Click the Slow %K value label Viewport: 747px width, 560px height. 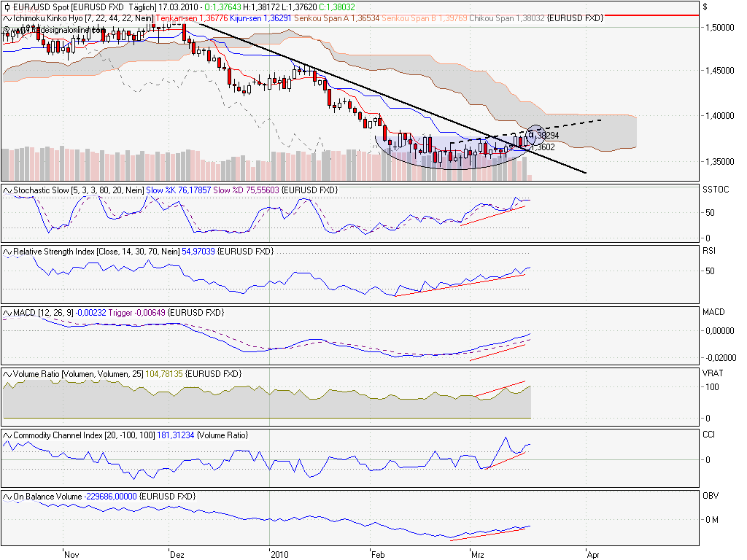click(176, 190)
